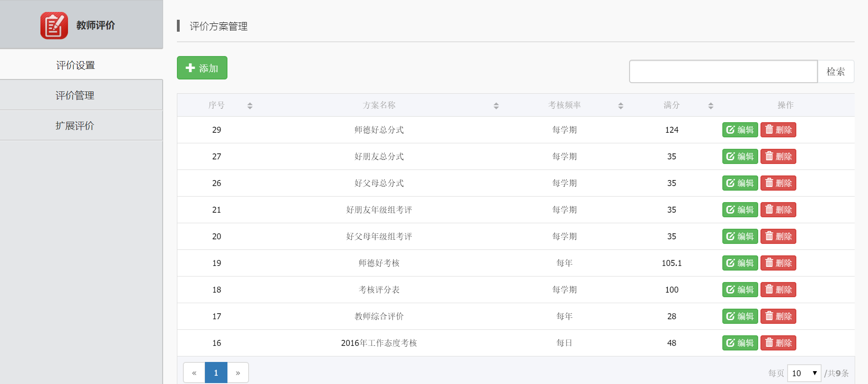Edit the 师德好总分式 scheme
The image size is (868, 384).
(x=740, y=130)
